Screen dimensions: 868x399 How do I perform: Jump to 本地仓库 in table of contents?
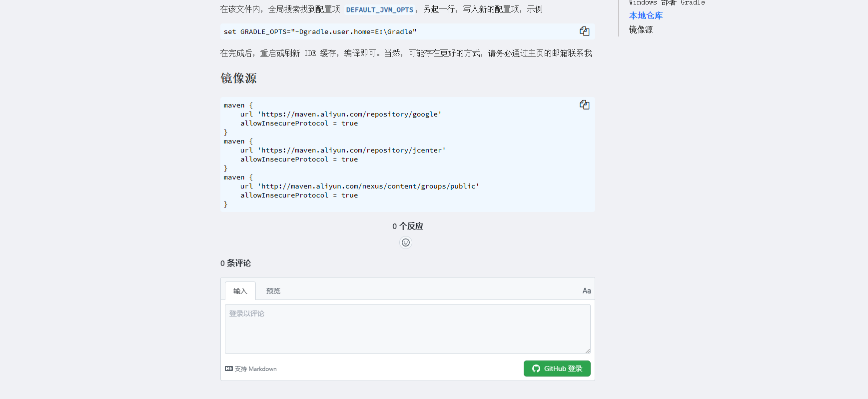coord(646,15)
